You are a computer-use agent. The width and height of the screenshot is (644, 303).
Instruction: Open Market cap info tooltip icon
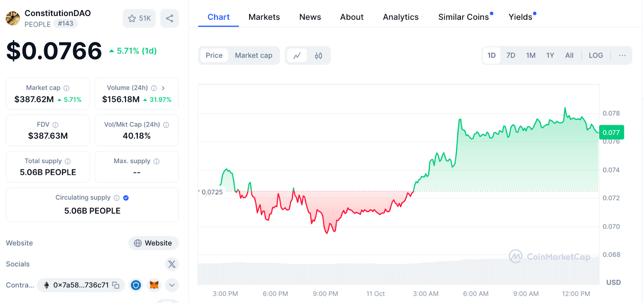pos(66,88)
